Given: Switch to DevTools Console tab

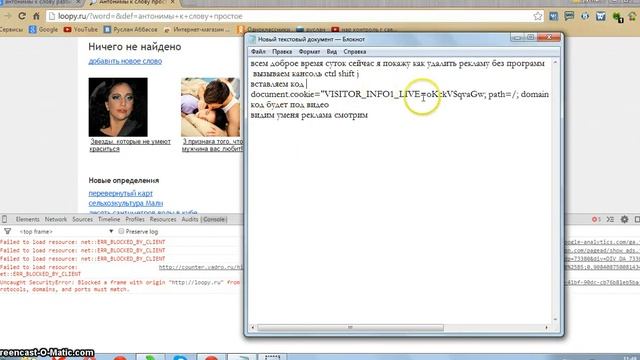Looking at the screenshot, I should click(x=214, y=220).
